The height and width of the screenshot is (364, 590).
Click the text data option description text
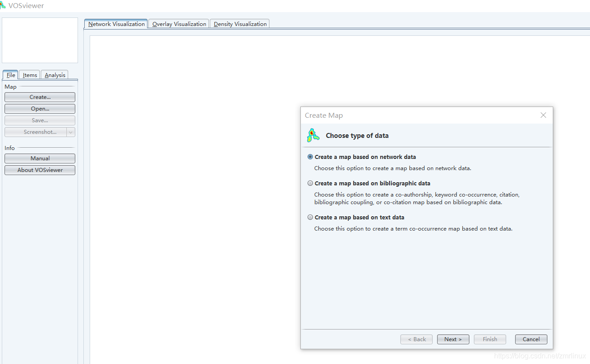pos(413,229)
